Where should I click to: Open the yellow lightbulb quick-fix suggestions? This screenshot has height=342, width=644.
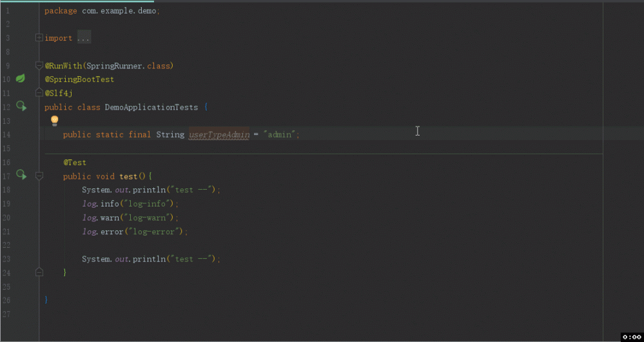point(55,121)
